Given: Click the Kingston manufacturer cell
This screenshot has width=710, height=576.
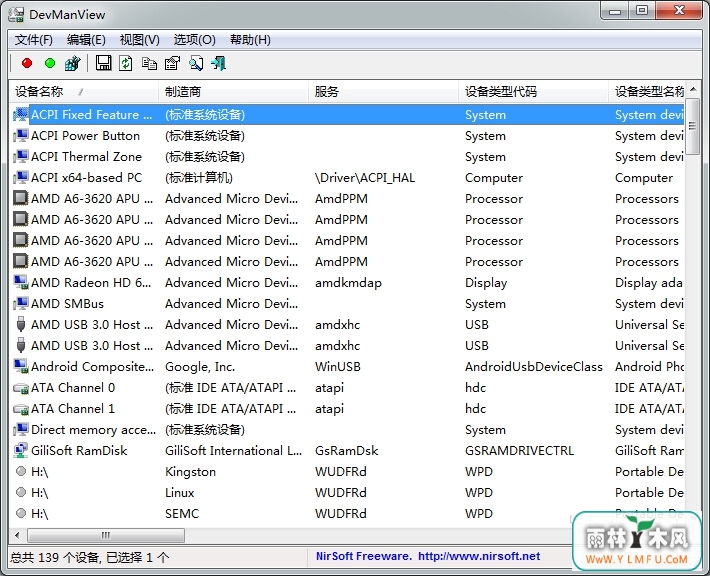Looking at the screenshot, I should point(190,471).
